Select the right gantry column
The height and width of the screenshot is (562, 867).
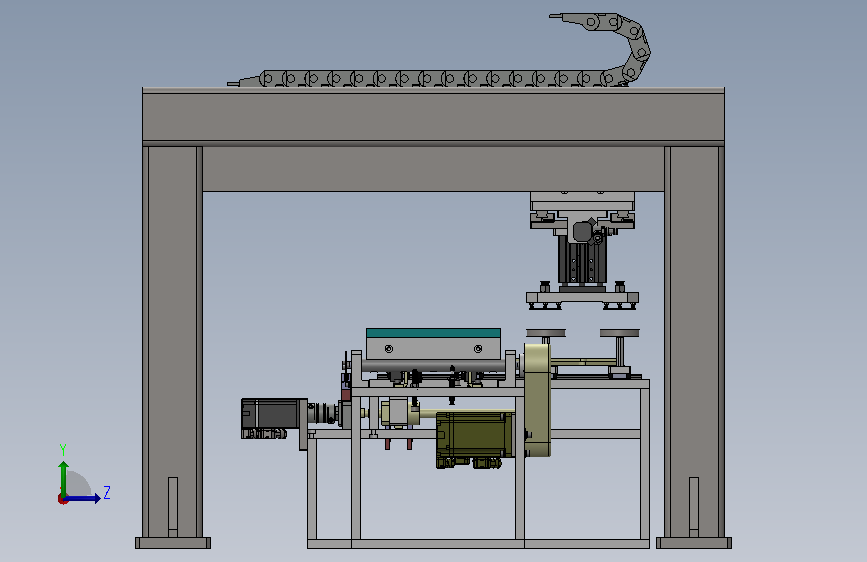pyautogui.click(x=694, y=341)
